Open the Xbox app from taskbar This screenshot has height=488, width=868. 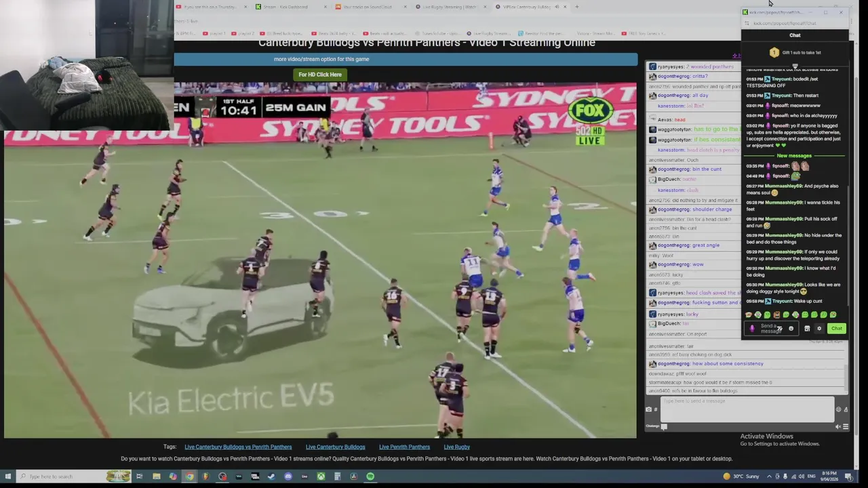tap(321, 476)
